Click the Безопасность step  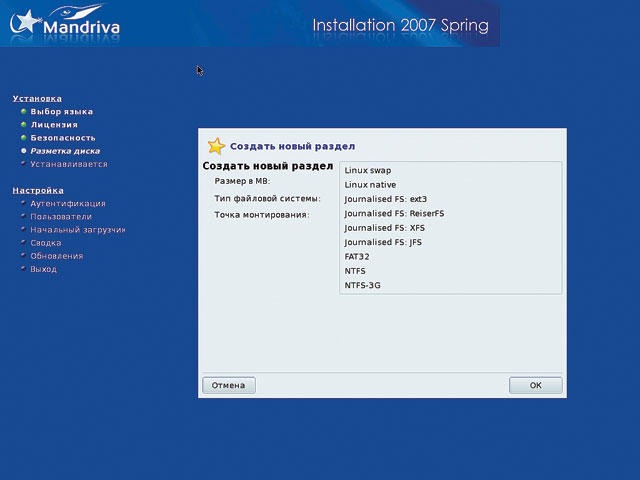[x=63, y=138]
